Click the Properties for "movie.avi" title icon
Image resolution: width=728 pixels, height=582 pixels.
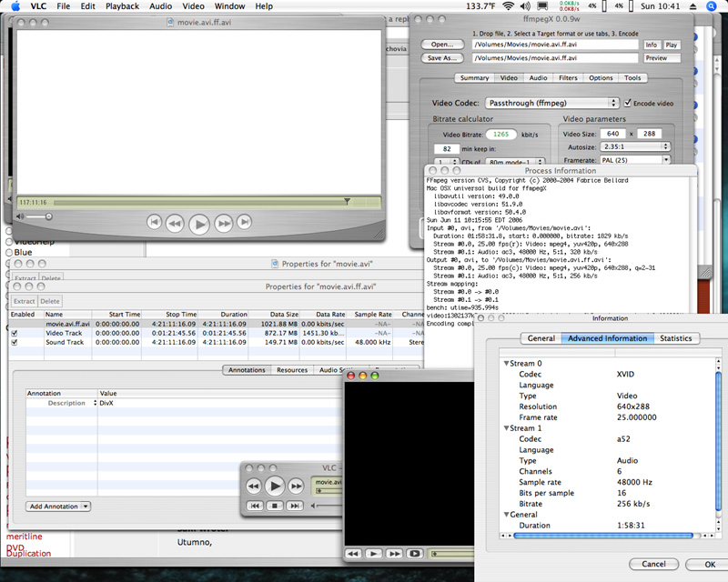pos(274,264)
